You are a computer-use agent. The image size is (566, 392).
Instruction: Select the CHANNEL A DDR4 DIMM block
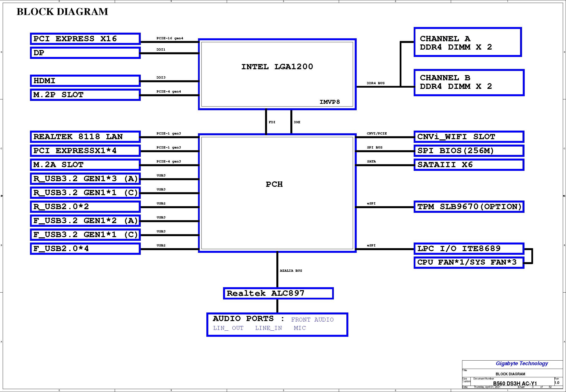[468, 42]
